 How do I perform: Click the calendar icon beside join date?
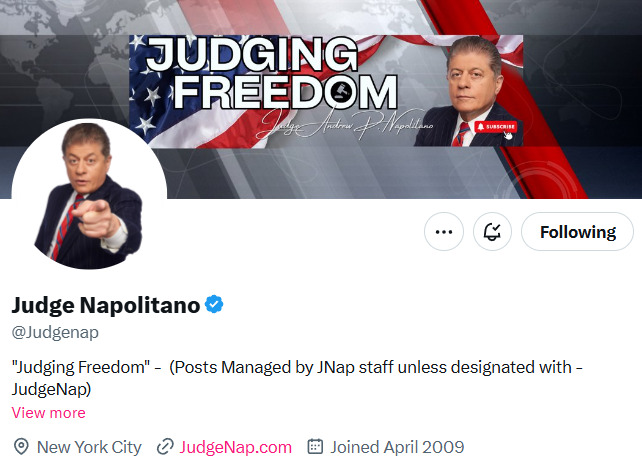pos(315,447)
